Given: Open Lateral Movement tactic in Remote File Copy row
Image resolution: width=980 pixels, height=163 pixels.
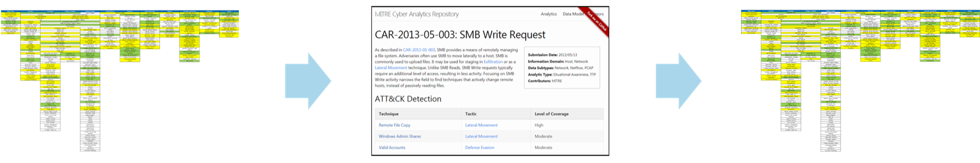Looking at the screenshot, I should click(481, 125).
